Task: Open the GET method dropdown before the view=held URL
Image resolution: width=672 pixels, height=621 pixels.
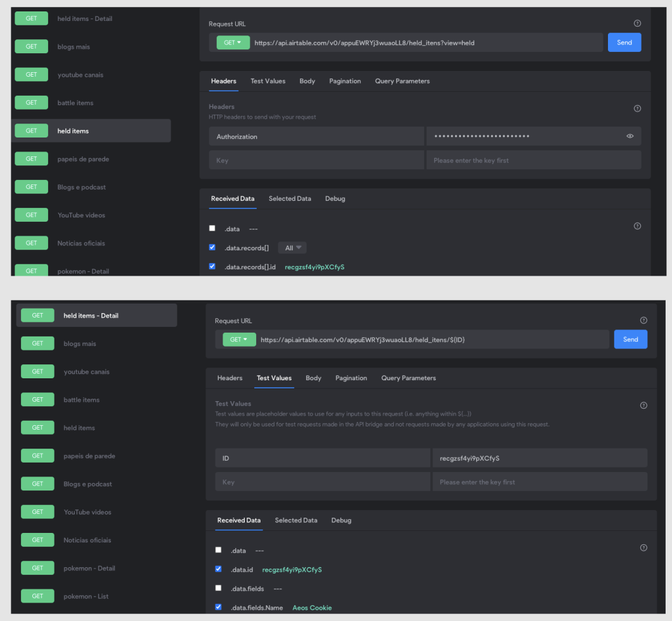Action: [233, 42]
